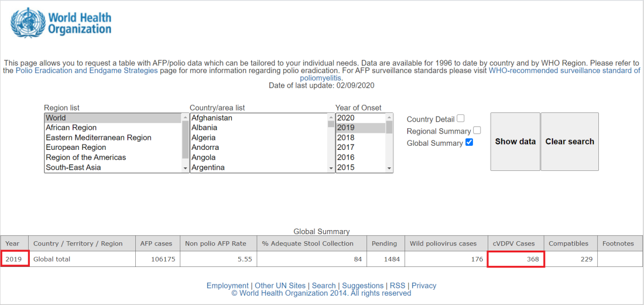Screen dimensions: 644x305
Task: Open the Polio Eradication and Endgame Strategies link
Action: coord(87,71)
